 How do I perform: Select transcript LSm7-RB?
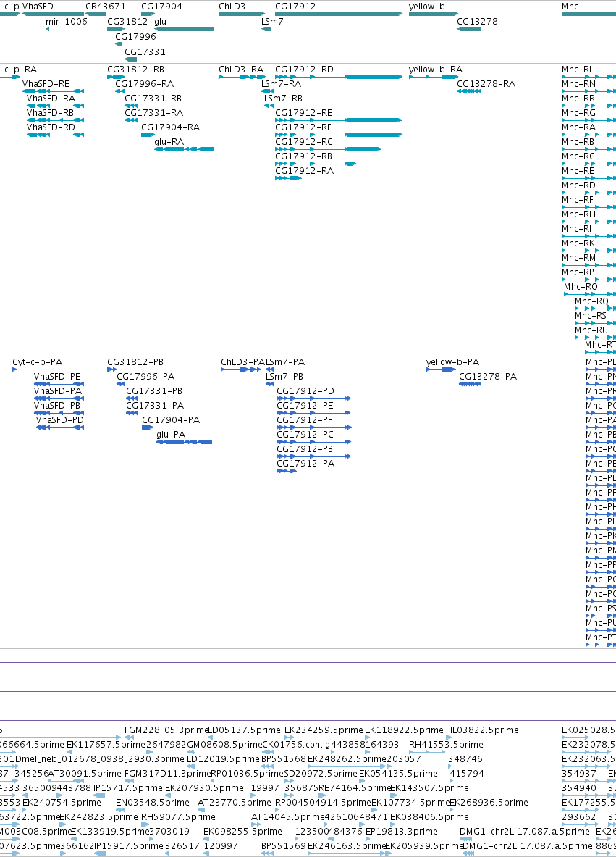click(269, 106)
